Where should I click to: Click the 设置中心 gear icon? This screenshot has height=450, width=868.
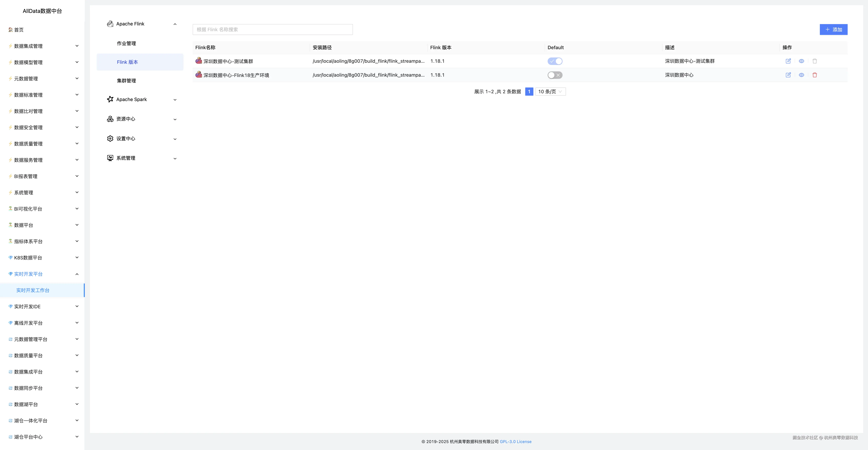110,138
